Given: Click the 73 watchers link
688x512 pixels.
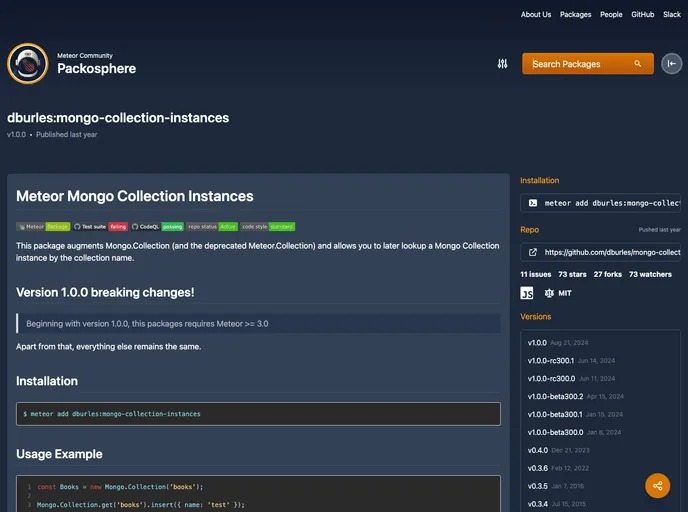Looking at the screenshot, I should coord(650,274).
